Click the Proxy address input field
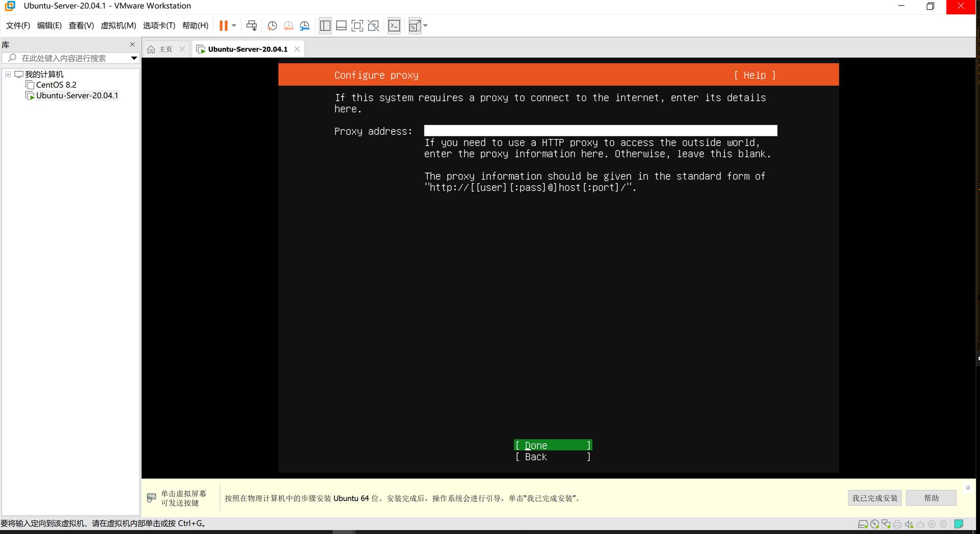This screenshot has height=534, width=980. [x=600, y=131]
